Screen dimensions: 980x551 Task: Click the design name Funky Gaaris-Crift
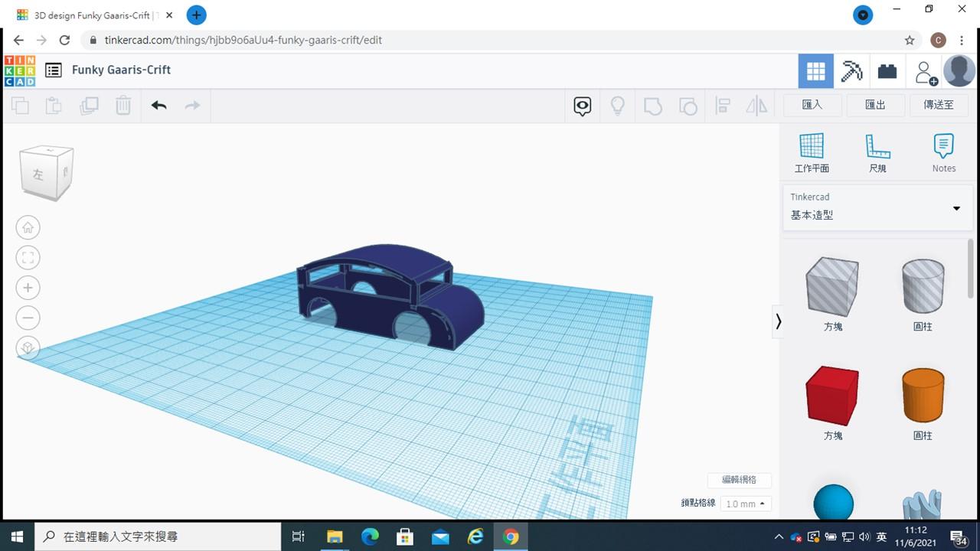click(121, 70)
